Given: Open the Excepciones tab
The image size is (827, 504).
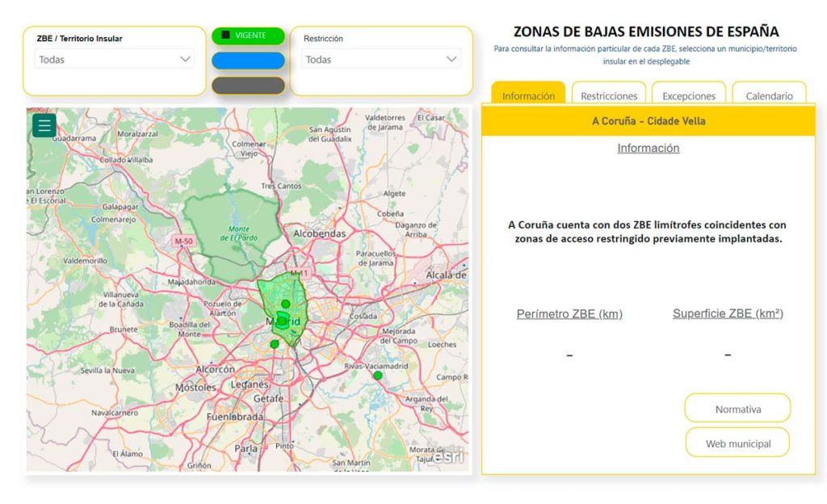Looking at the screenshot, I should pos(688,95).
